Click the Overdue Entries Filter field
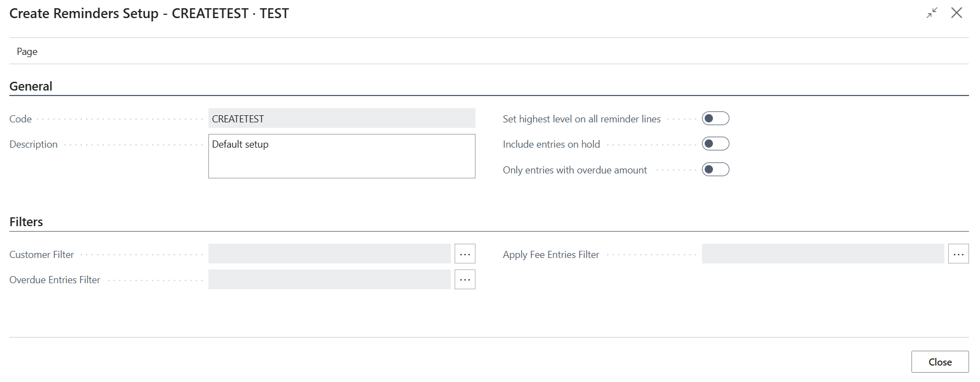The image size is (980, 382). click(x=330, y=279)
